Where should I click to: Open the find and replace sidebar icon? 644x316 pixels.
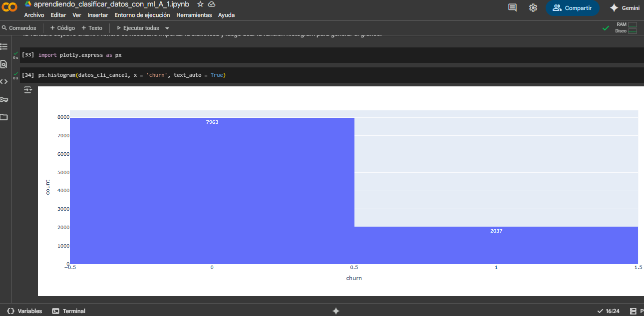point(4,64)
